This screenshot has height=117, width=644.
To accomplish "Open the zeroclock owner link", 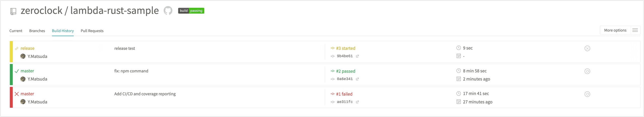I will [42, 11].
